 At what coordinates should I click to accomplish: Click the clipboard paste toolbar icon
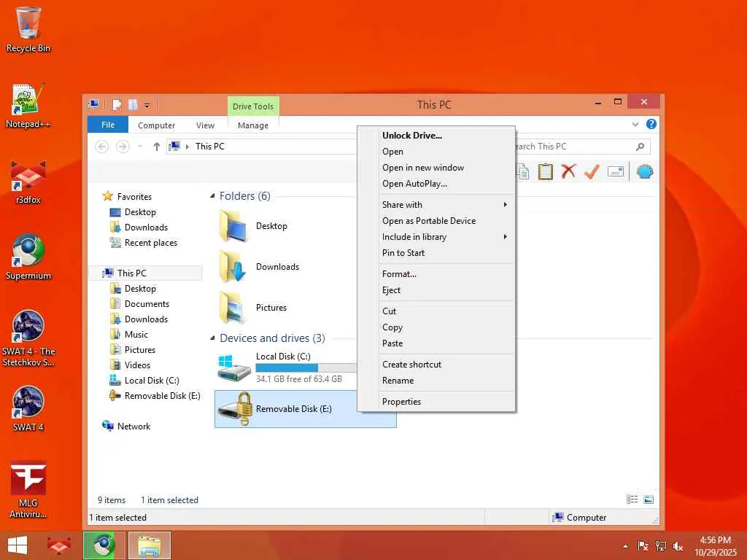(545, 171)
